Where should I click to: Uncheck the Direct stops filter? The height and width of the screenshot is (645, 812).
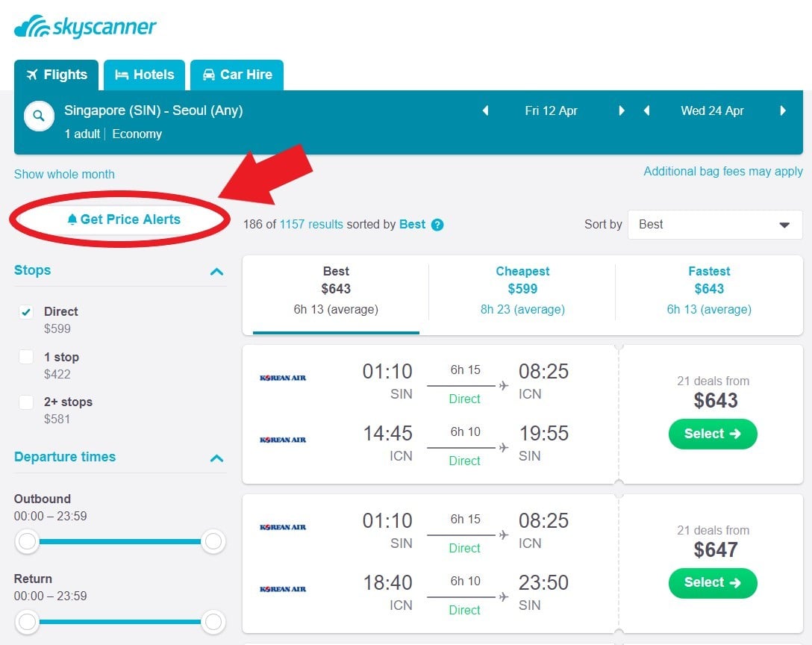click(x=26, y=312)
